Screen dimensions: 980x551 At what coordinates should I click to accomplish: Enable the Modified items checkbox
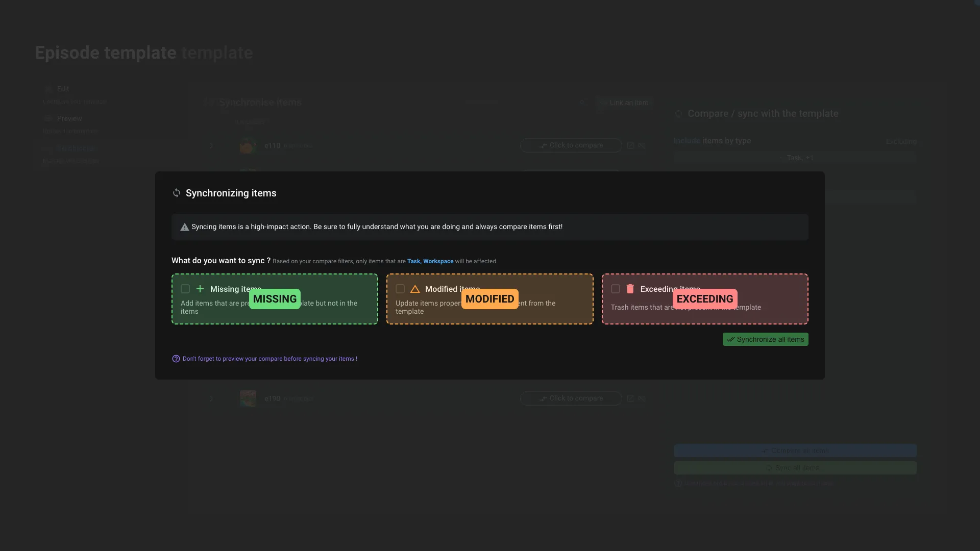click(400, 289)
